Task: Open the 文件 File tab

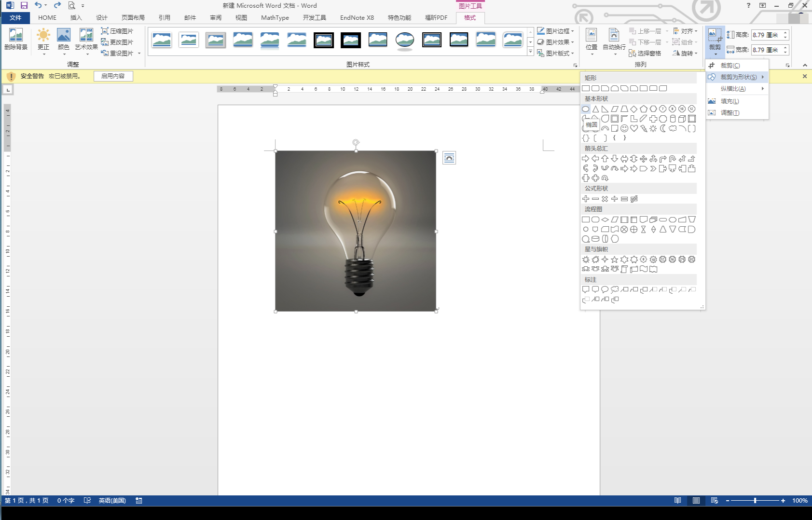Action: 15,18
